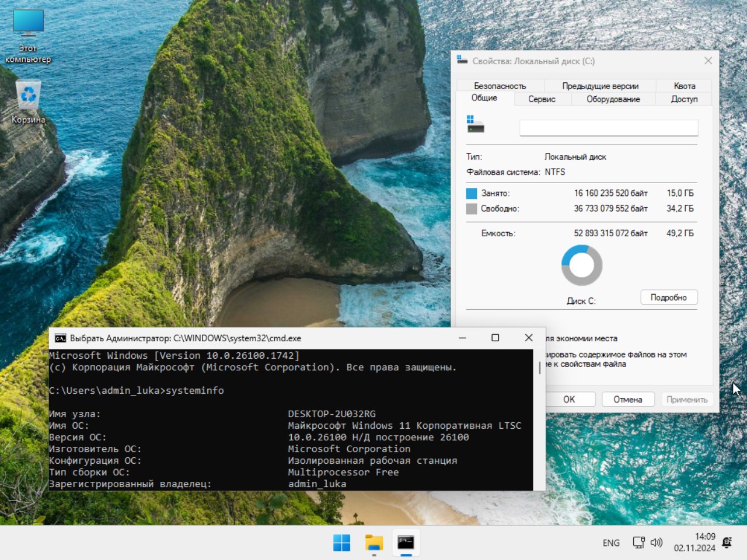Viewport: 747px width, 560px height.
Task: Open the clock showing 14:09 02.11.2024
Action: coord(694,542)
